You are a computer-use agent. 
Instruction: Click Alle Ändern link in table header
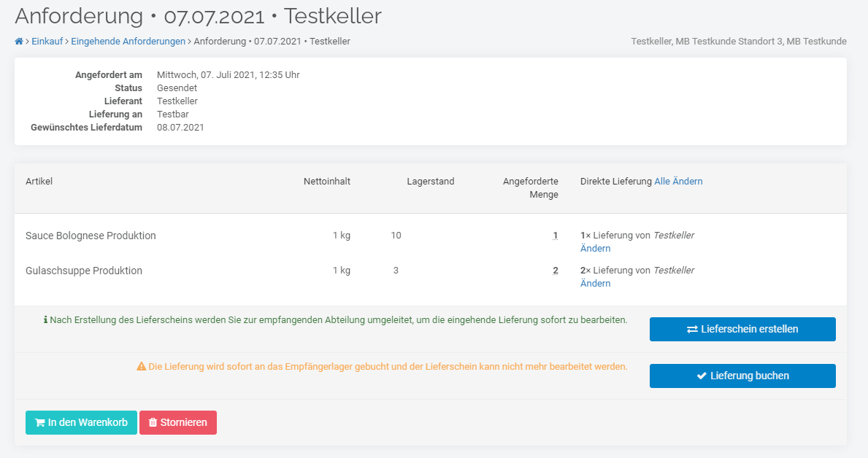pos(678,182)
